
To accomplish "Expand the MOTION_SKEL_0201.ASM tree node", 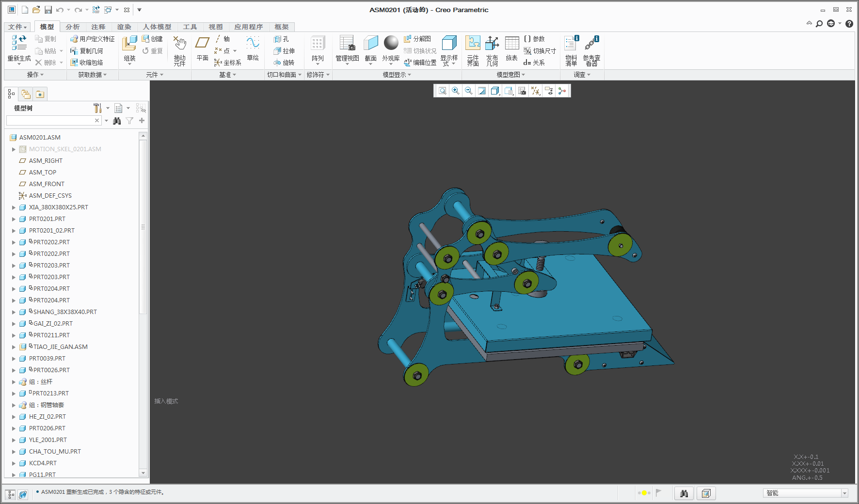I will pos(14,149).
